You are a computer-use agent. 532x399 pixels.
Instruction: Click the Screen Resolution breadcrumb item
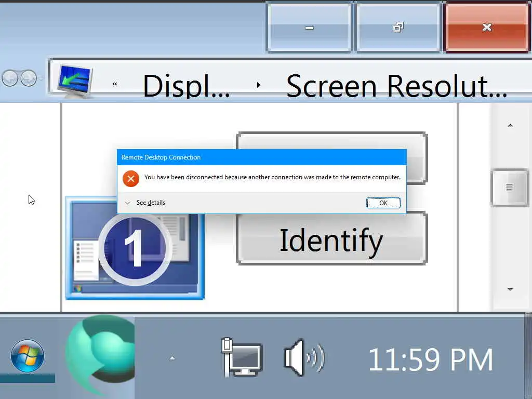click(x=396, y=86)
